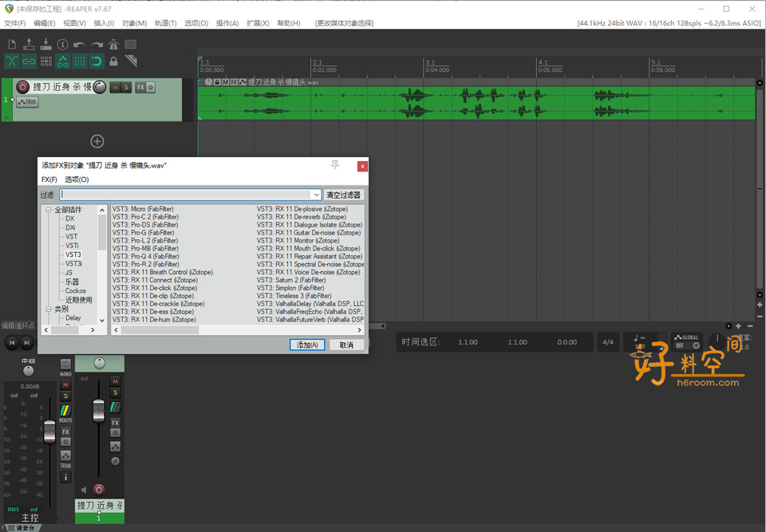This screenshot has height=532, width=766.
Task: Collapse the 类别 tree node
Action: point(48,309)
